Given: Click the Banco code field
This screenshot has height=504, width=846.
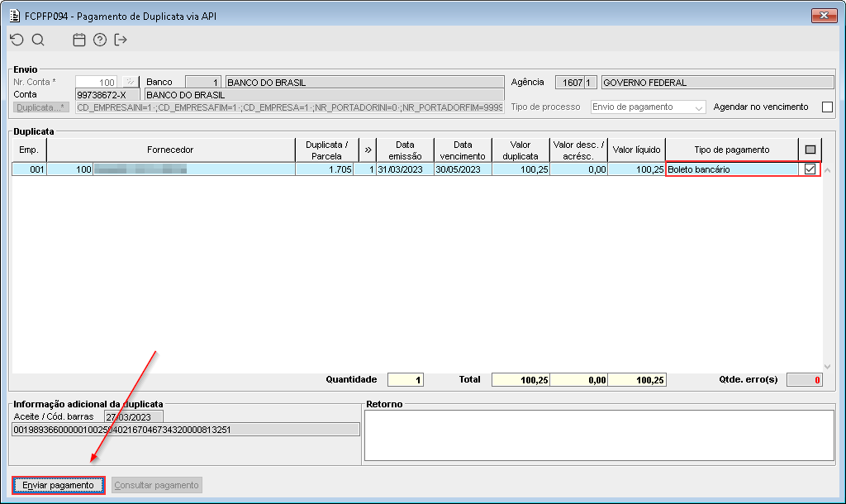Looking at the screenshot, I should pyautogui.click(x=203, y=82).
